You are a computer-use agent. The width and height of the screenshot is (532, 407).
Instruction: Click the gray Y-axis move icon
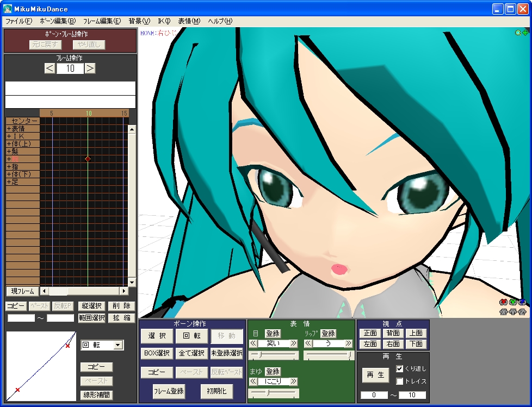pos(513,312)
